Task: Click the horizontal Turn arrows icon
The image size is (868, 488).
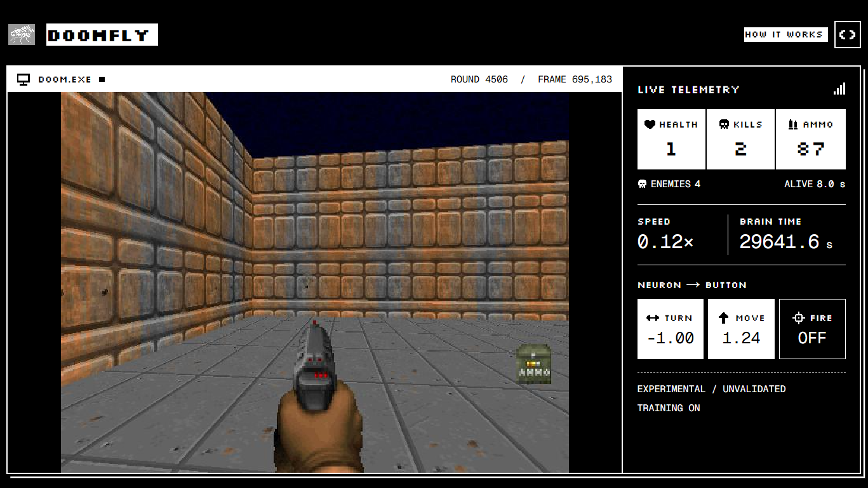Action: 653,318
